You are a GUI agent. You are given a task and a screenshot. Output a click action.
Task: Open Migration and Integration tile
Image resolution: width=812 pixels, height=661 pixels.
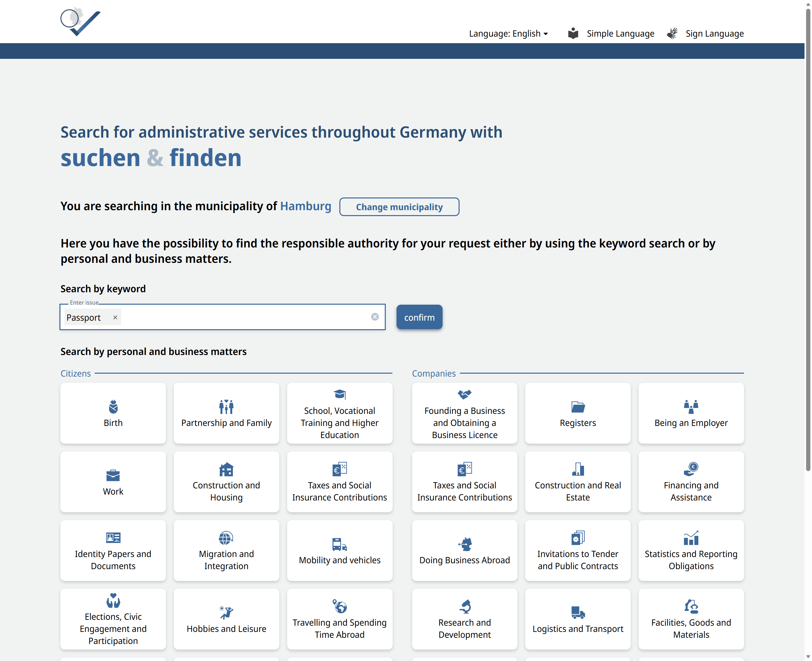[x=226, y=551]
